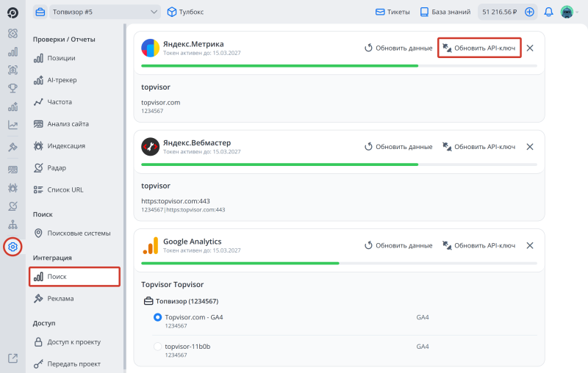
Task: Click the briefcase project icon
Action: tap(40, 12)
